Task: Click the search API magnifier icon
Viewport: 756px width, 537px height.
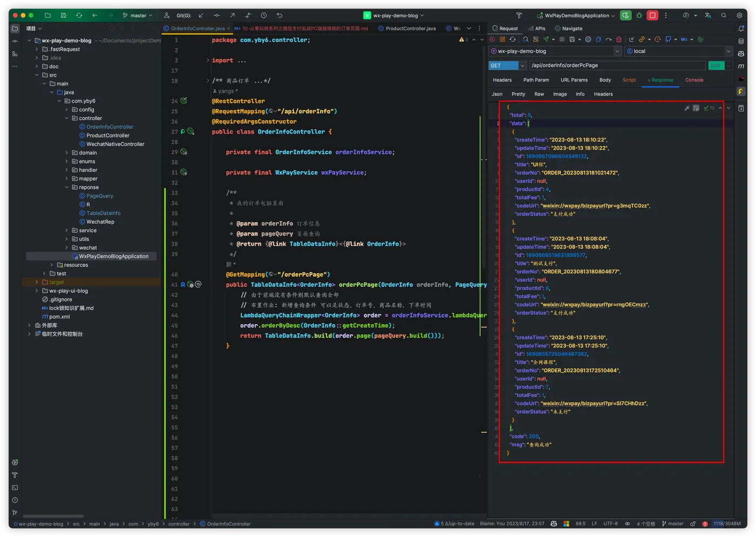Action: (x=525, y=39)
